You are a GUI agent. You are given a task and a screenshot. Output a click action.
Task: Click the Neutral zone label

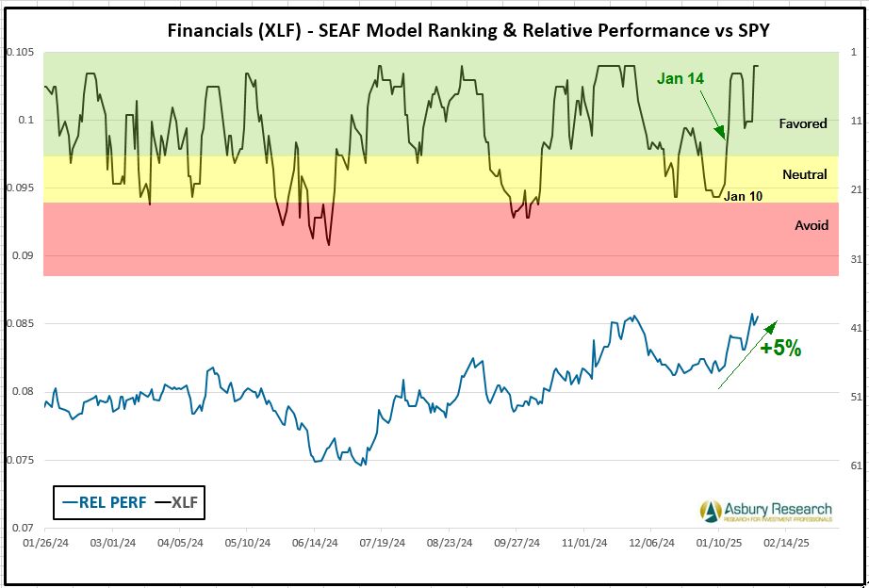804,174
